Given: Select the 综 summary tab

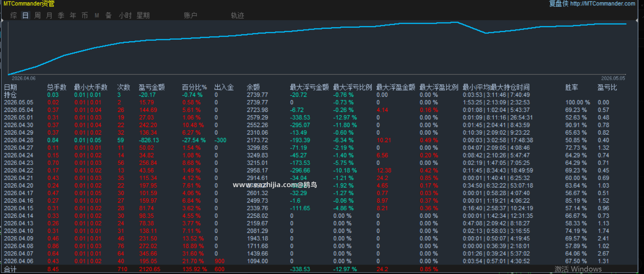Looking at the screenshot, I should pos(14,15).
